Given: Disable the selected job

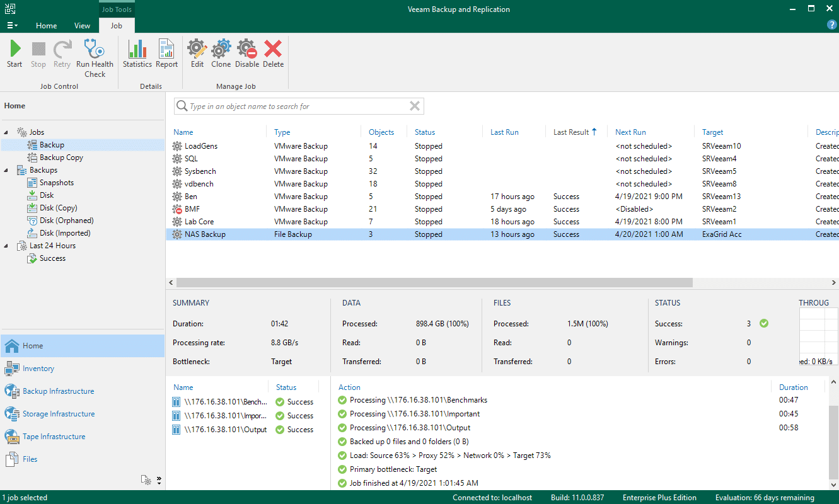Looking at the screenshot, I should point(247,54).
